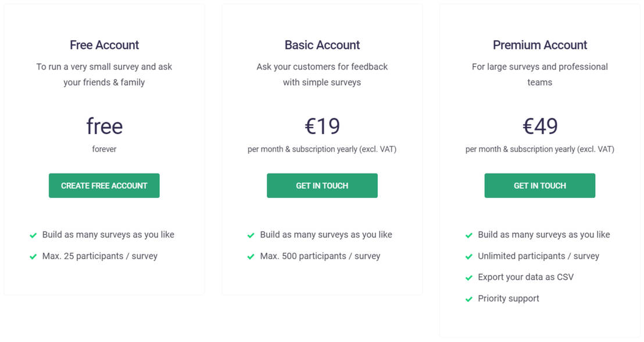Click the checkmark near 'Build as many surveys' in Premium Account
Image resolution: width=644 pixels, height=342 pixels.
click(x=468, y=235)
